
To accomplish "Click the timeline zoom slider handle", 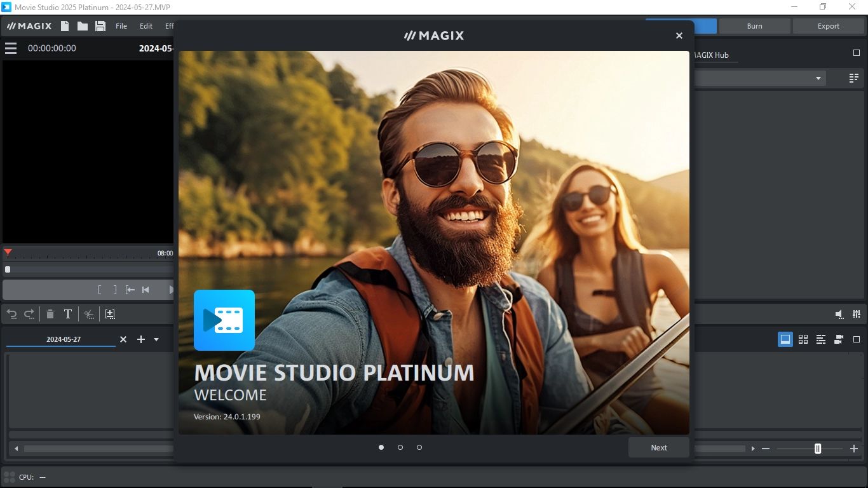I will coord(818,449).
